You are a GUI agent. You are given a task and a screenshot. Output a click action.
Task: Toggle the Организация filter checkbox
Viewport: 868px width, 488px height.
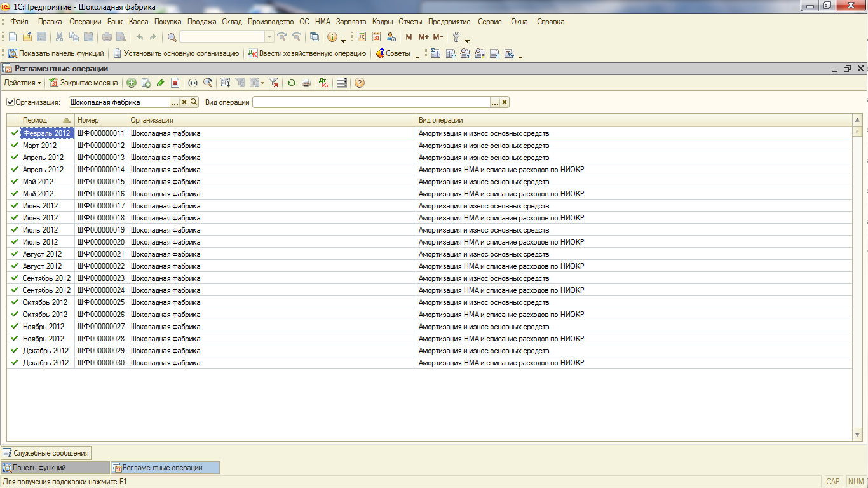(x=11, y=102)
